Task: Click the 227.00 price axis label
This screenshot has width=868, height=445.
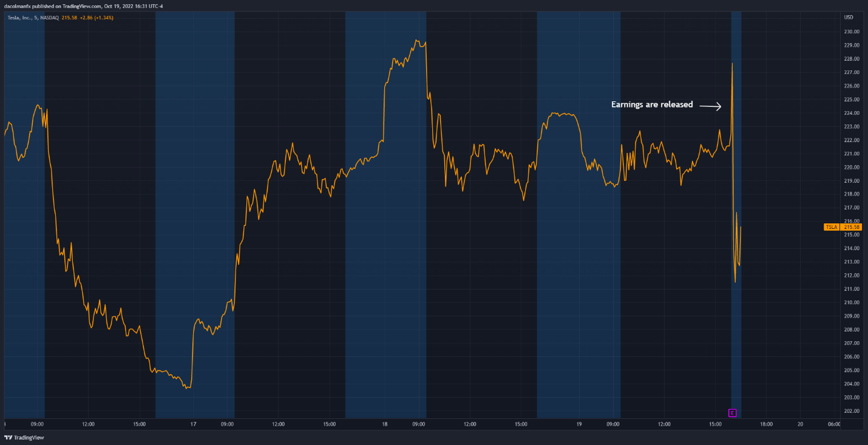Action: pyautogui.click(x=851, y=72)
